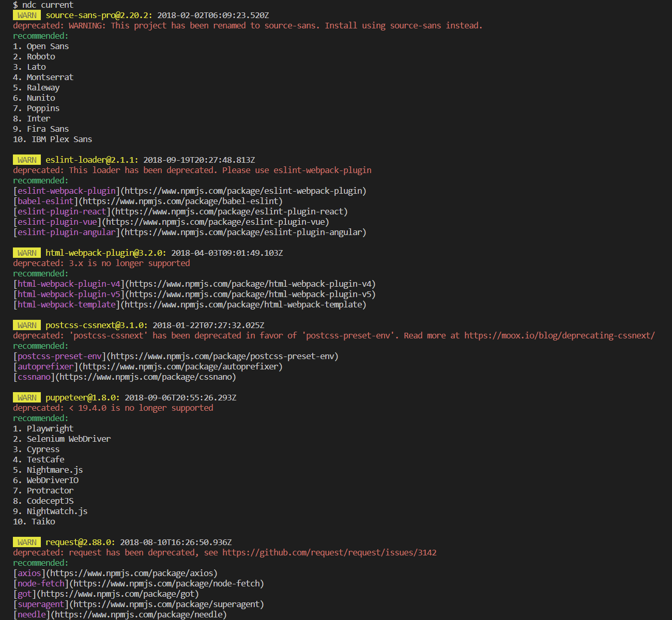672x620 pixels.
Task: Click the request@2.88.0 package name
Action: 81,542
